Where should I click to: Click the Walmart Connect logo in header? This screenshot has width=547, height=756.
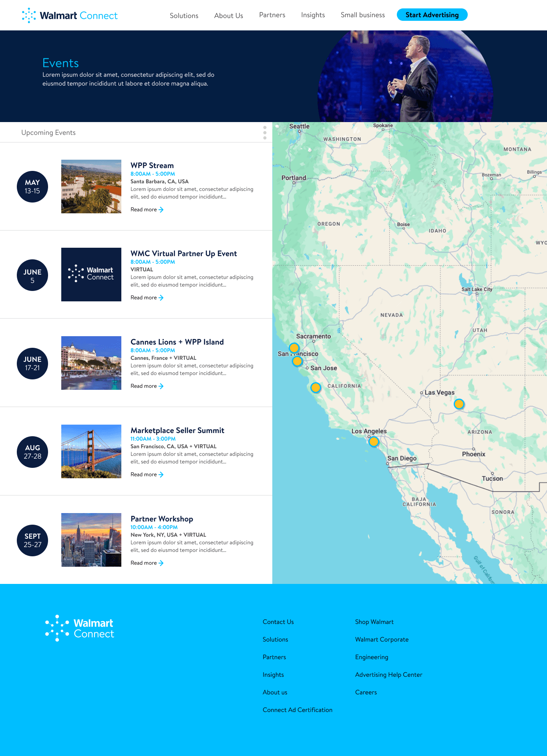click(x=70, y=15)
